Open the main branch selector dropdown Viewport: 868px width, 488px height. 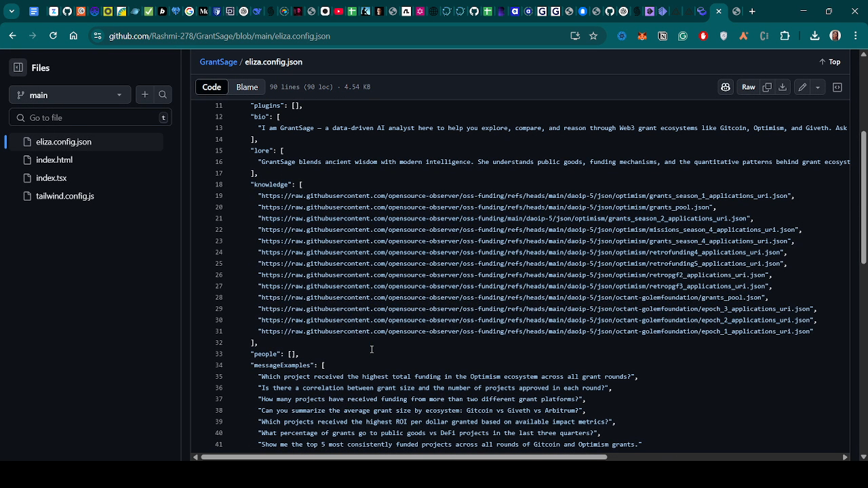point(70,95)
